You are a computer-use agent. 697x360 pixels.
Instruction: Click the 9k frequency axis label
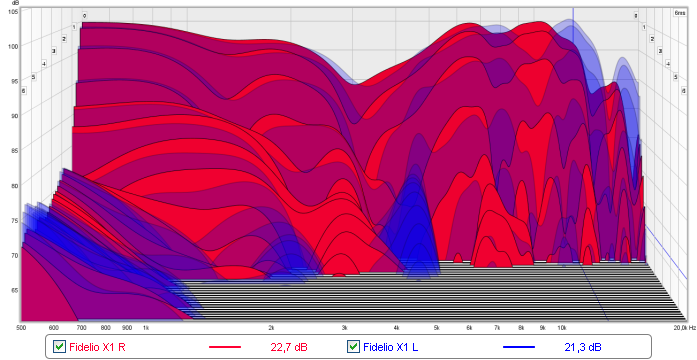pos(542,328)
